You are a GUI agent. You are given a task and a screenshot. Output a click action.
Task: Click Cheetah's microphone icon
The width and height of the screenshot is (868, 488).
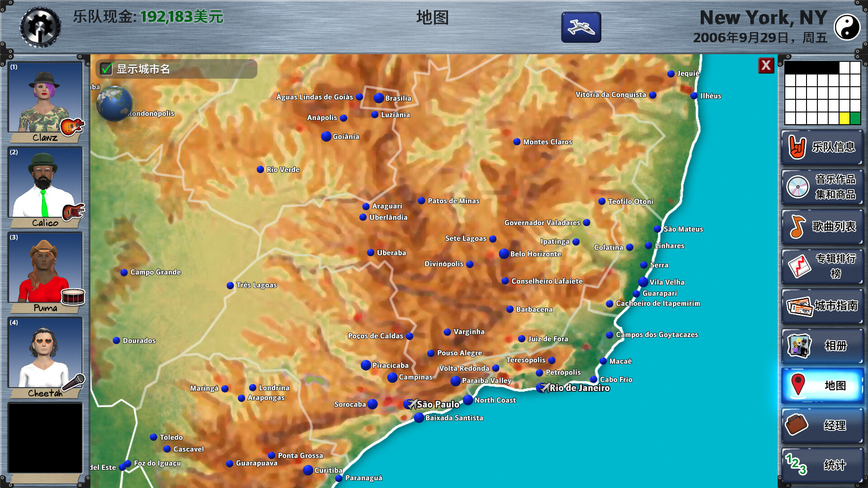74,382
